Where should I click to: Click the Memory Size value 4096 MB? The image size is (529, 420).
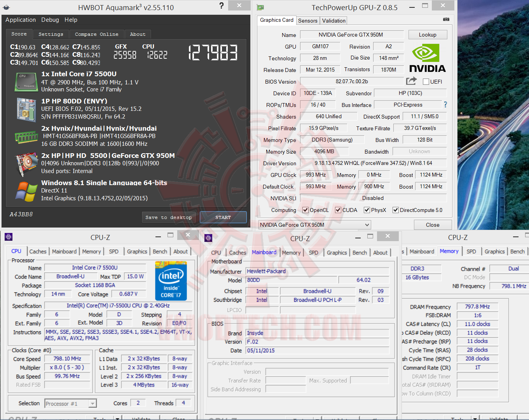[324, 151]
